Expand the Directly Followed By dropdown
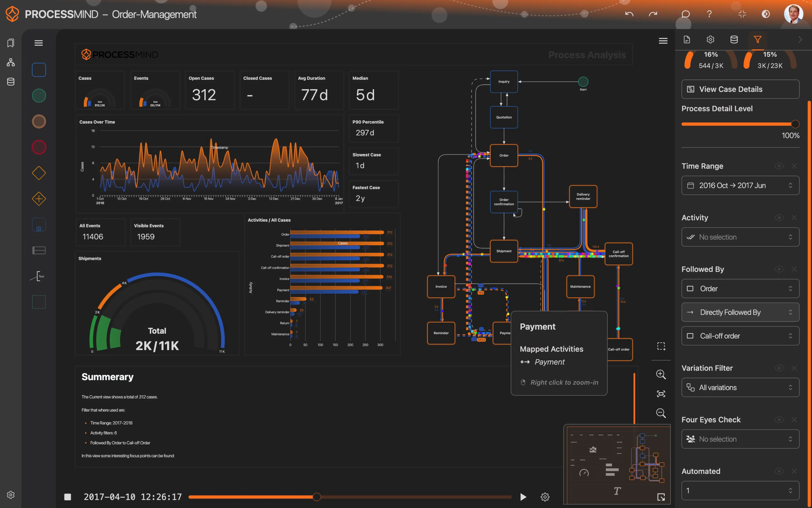 click(x=740, y=312)
